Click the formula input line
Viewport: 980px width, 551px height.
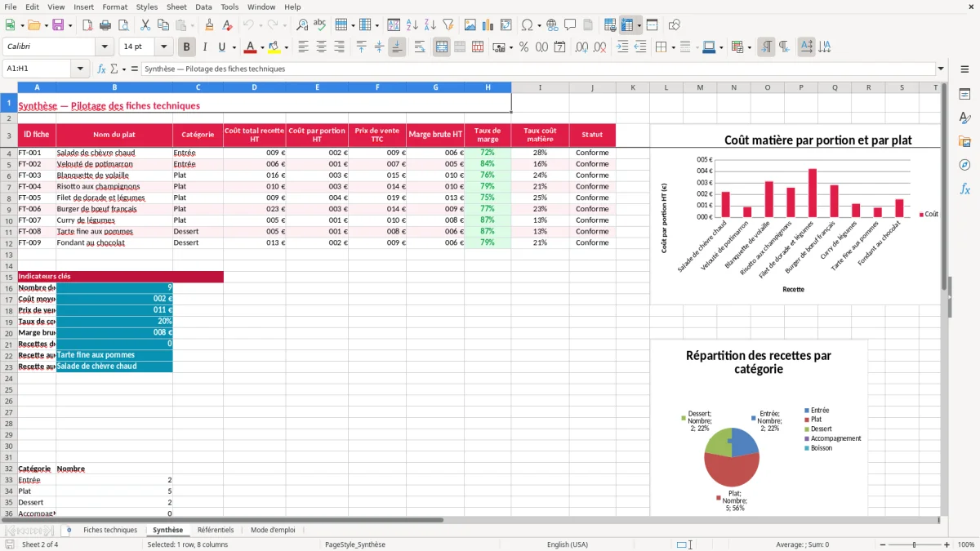(537, 69)
